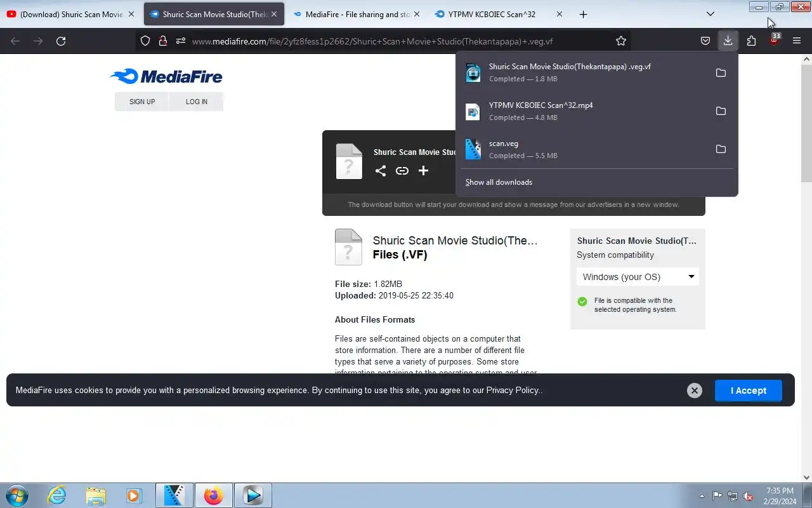Show YTPMV KCBOIEC Scan^32.mp4 in folder

point(721,111)
